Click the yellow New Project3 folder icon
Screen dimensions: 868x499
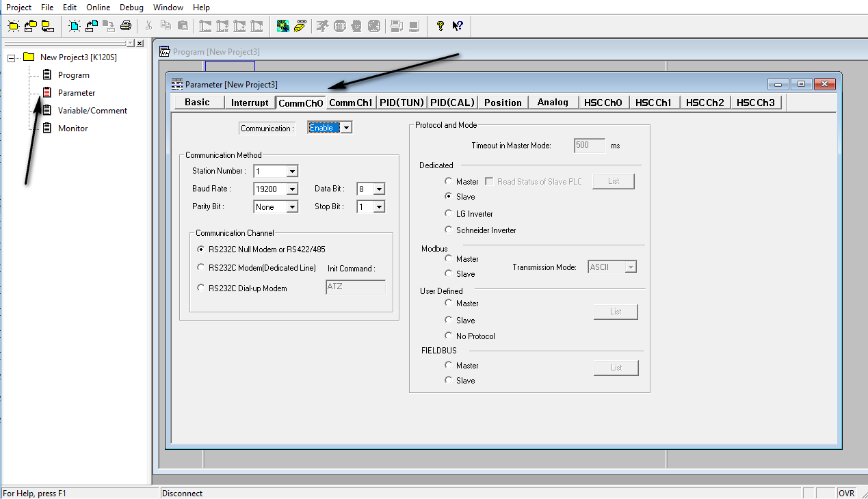click(29, 57)
